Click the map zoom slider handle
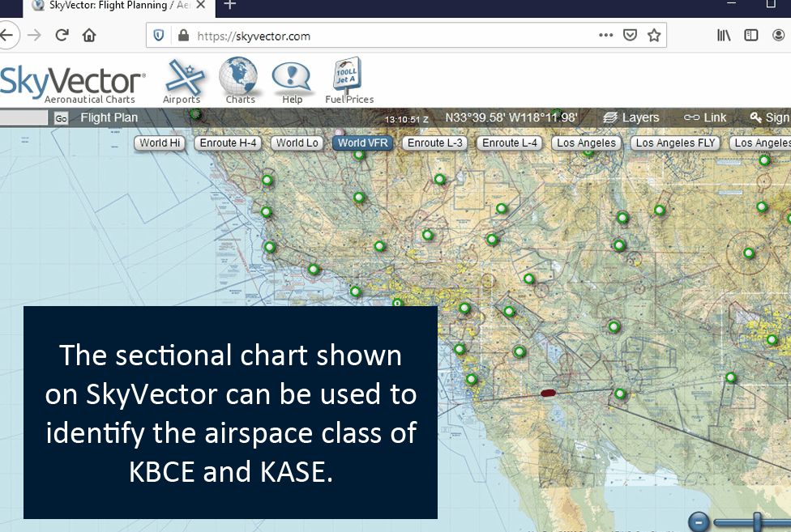The image size is (791, 532). [757, 522]
